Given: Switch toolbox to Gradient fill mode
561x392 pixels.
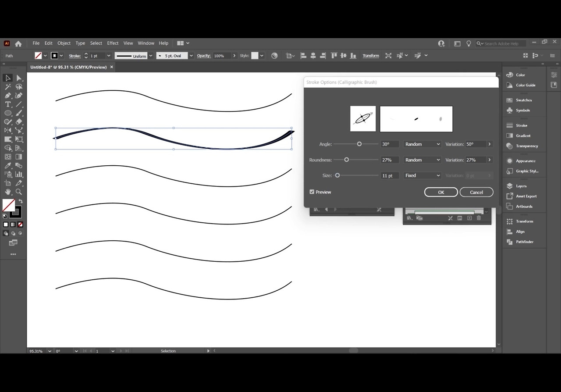Looking at the screenshot, I should (13, 225).
